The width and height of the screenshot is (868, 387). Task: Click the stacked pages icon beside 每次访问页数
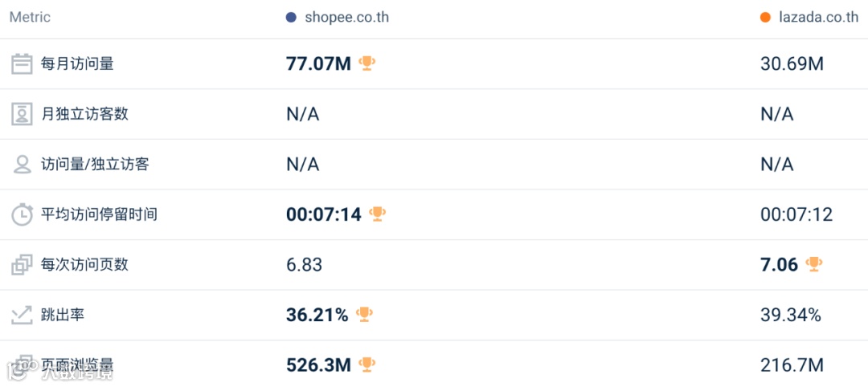pyautogui.click(x=23, y=265)
